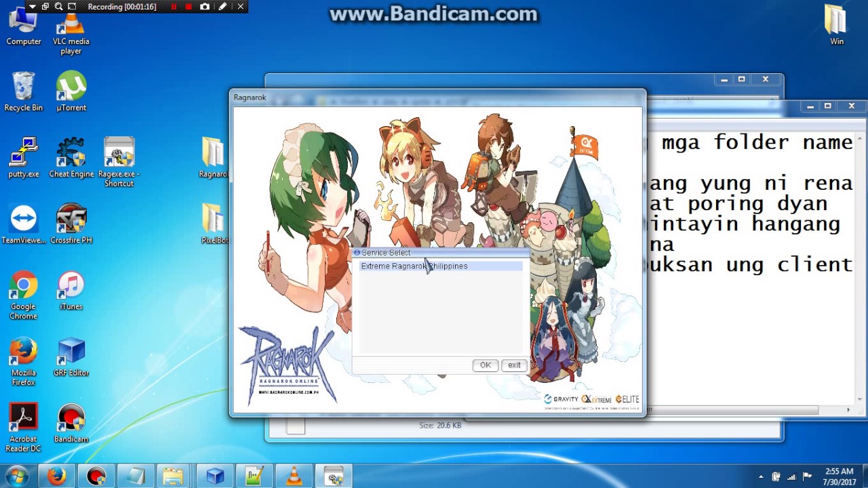Click the Bandicam rectangle capture area icon
868x488 pixels.
click(x=71, y=7)
